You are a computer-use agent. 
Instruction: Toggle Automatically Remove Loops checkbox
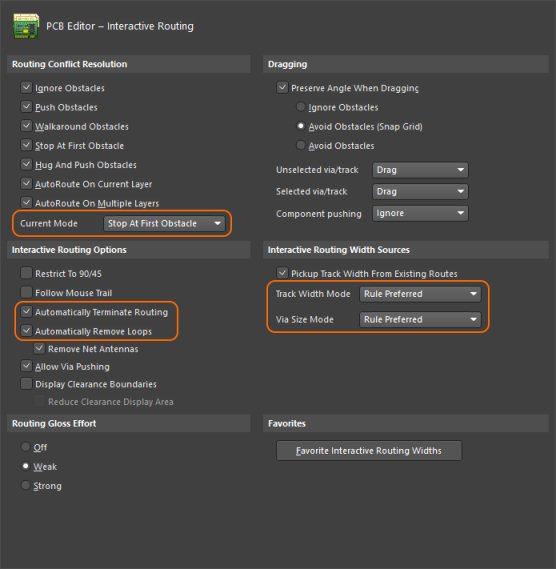[26, 331]
